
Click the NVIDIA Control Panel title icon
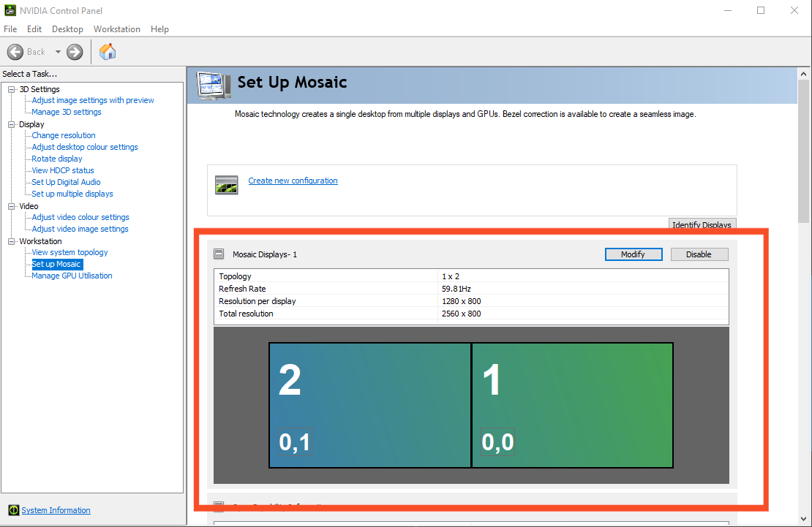point(10,10)
